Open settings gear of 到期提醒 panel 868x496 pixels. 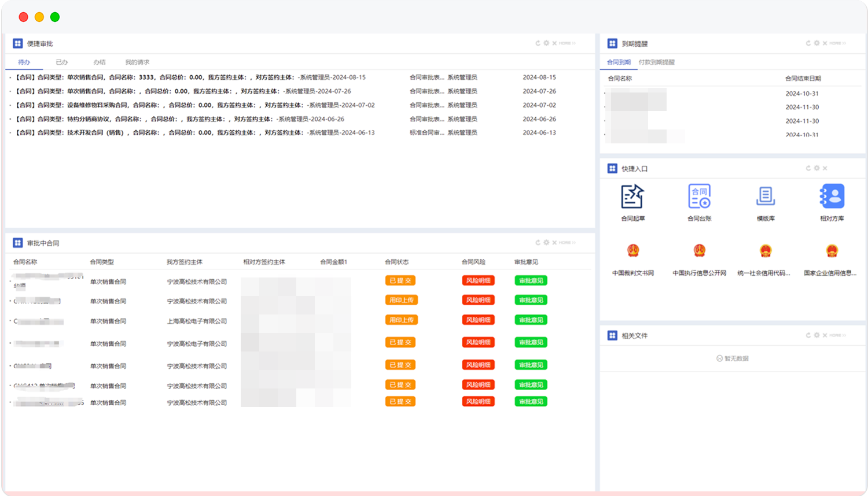pyautogui.click(x=816, y=43)
